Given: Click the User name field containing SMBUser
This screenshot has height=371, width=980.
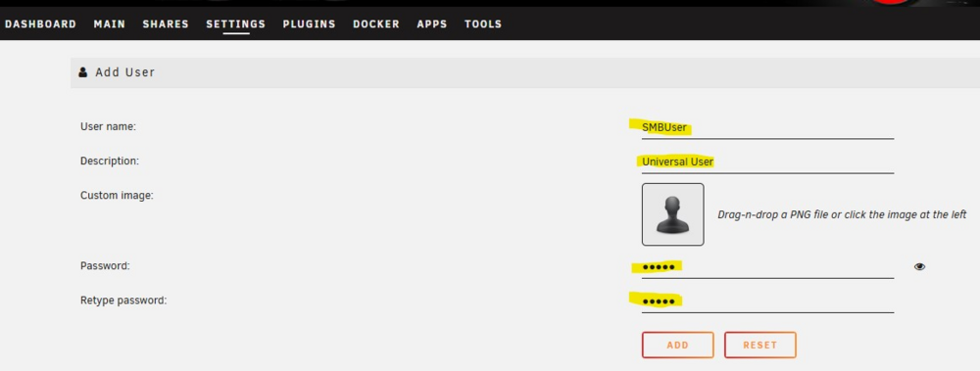Looking at the screenshot, I should tap(767, 127).
